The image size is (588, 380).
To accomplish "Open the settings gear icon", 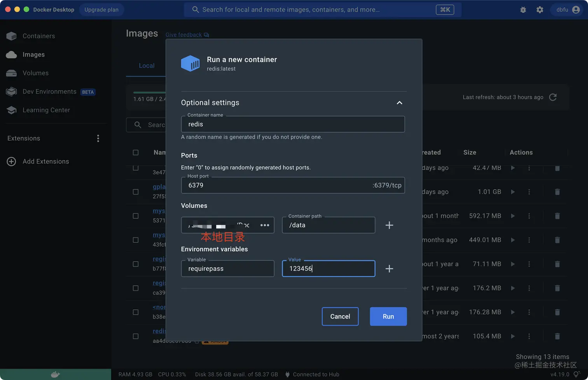I will [x=540, y=10].
